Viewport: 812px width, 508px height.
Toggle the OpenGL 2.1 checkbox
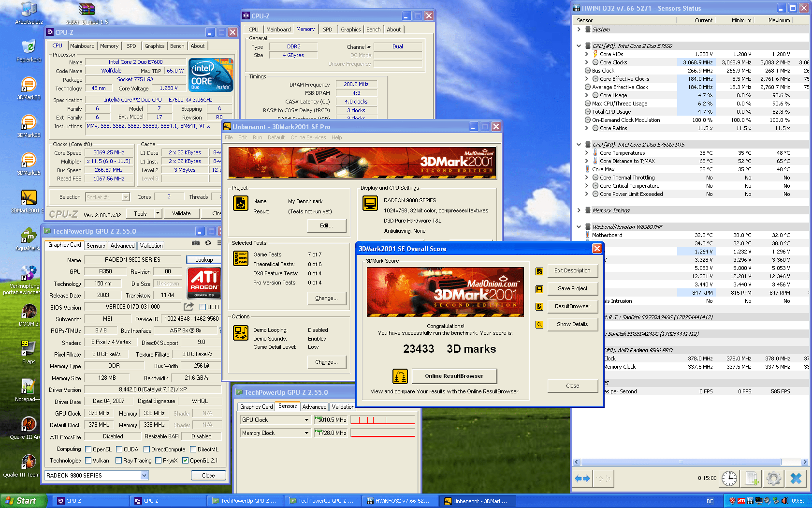[185, 461]
